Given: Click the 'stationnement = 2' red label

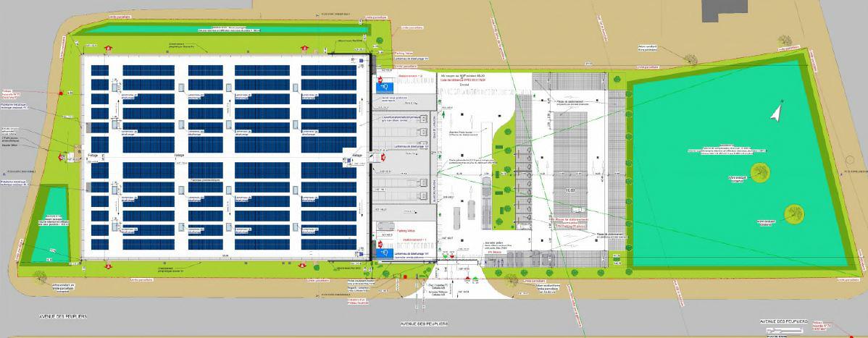Looking at the screenshot, I should [412, 75].
